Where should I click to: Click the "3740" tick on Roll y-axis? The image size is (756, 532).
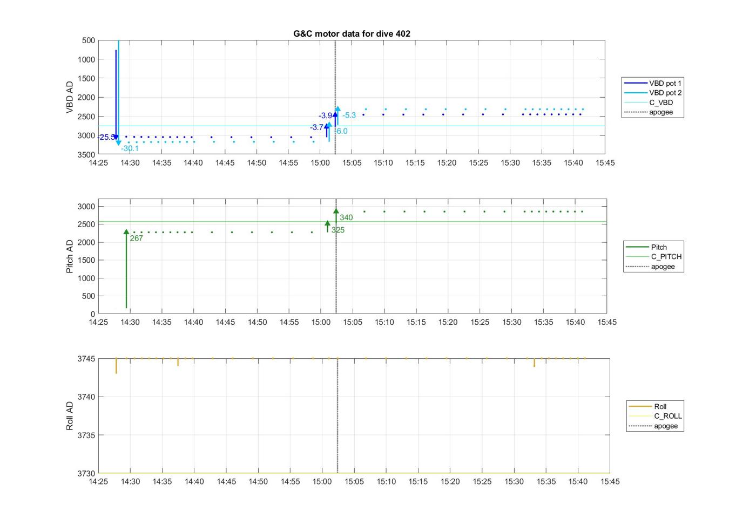click(86, 397)
